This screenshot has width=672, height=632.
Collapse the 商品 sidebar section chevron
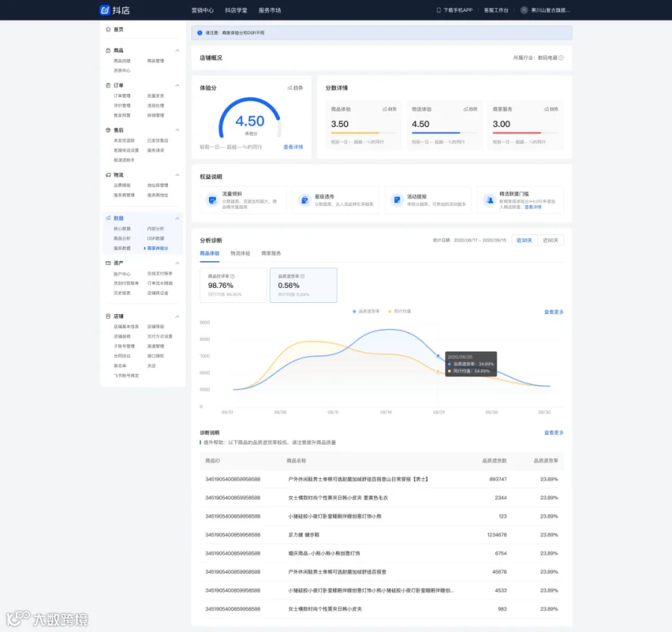(x=178, y=51)
